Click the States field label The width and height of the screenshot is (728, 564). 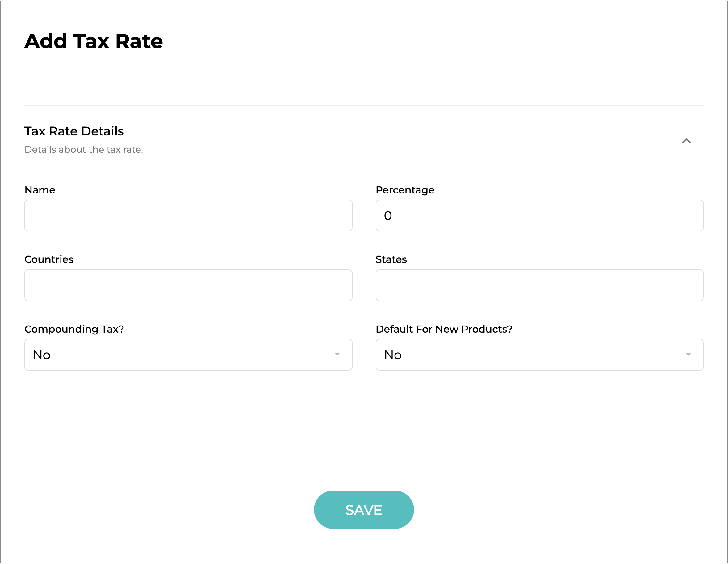coord(391,259)
